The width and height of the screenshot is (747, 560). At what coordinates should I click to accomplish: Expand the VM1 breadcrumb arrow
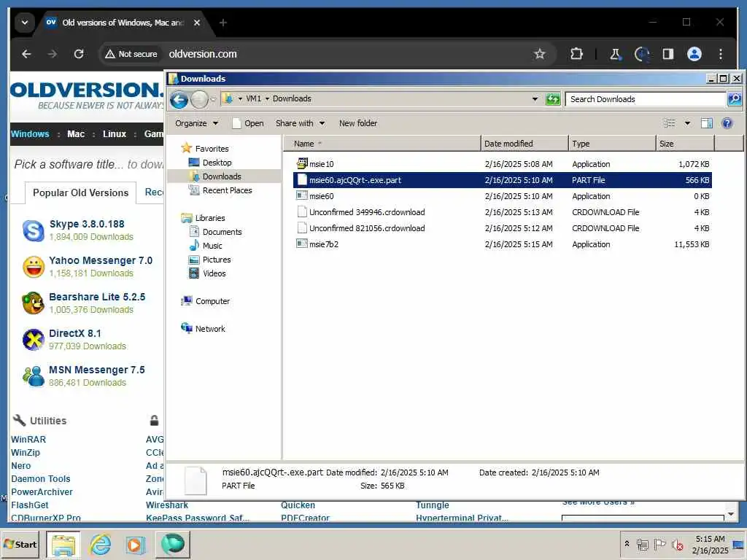pyautogui.click(x=267, y=98)
